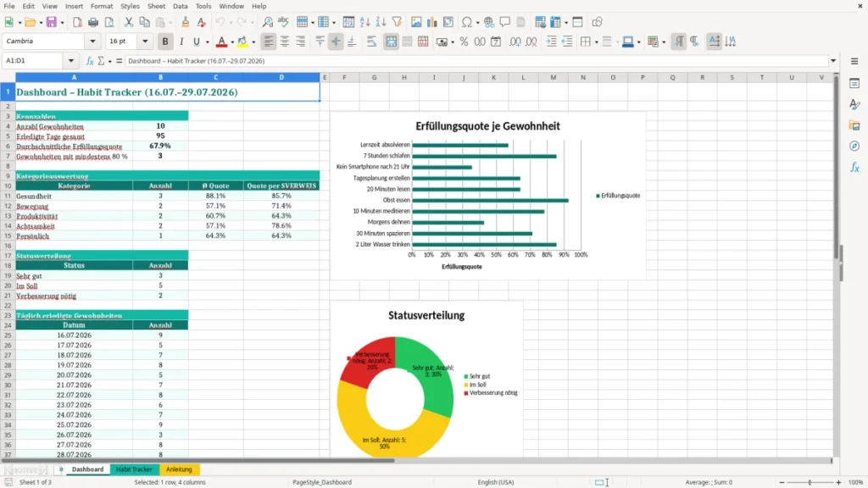Screen dimensions: 868x488
Task: Click the zoom-in plus button
Action: pyautogui.click(x=838, y=482)
